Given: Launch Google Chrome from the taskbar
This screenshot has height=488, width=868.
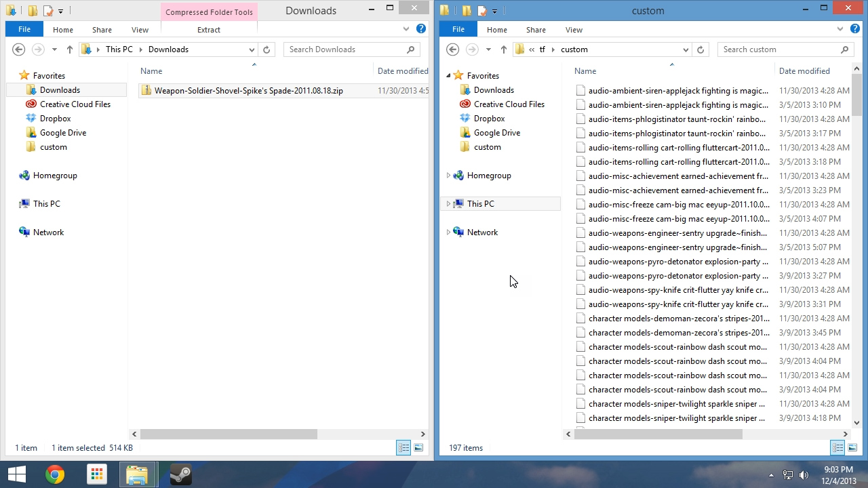Looking at the screenshot, I should pos(55,474).
